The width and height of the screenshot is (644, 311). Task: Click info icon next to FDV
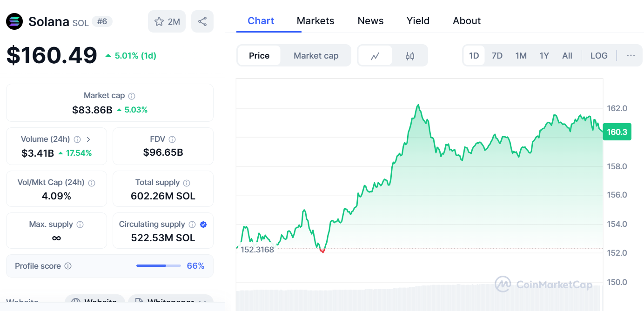click(x=172, y=139)
